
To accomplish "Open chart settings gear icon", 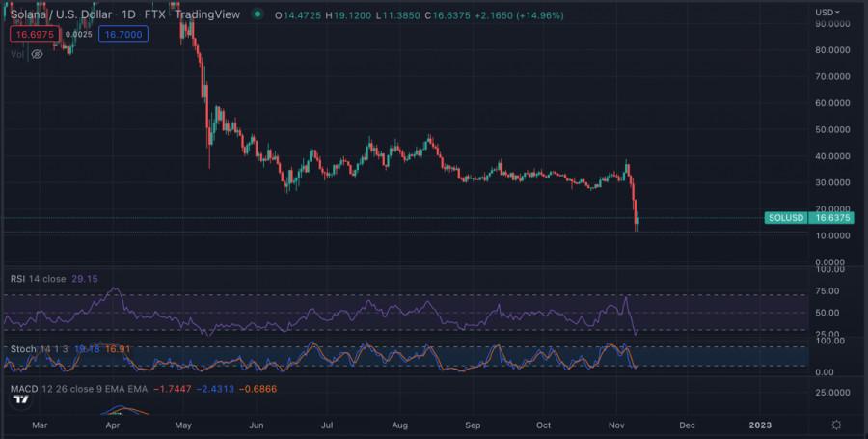I will click(x=836, y=425).
